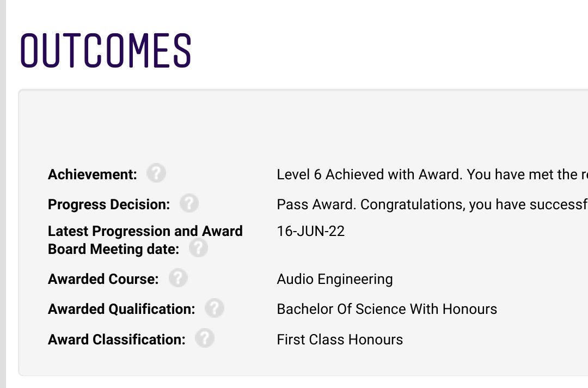The height and width of the screenshot is (388, 588).
Task: Click the Latest Progression and Award label
Action: (145, 231)
